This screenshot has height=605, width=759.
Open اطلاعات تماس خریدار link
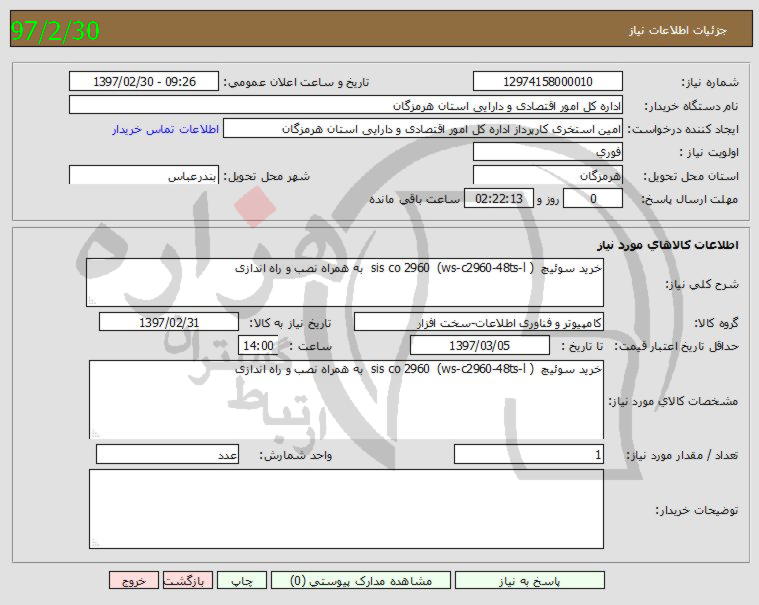pyautogui.click(x=166, y=129)
